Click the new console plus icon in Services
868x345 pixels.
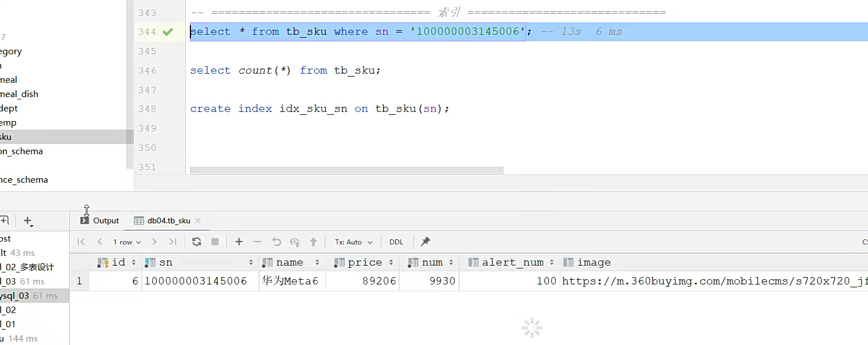(4, 220)
